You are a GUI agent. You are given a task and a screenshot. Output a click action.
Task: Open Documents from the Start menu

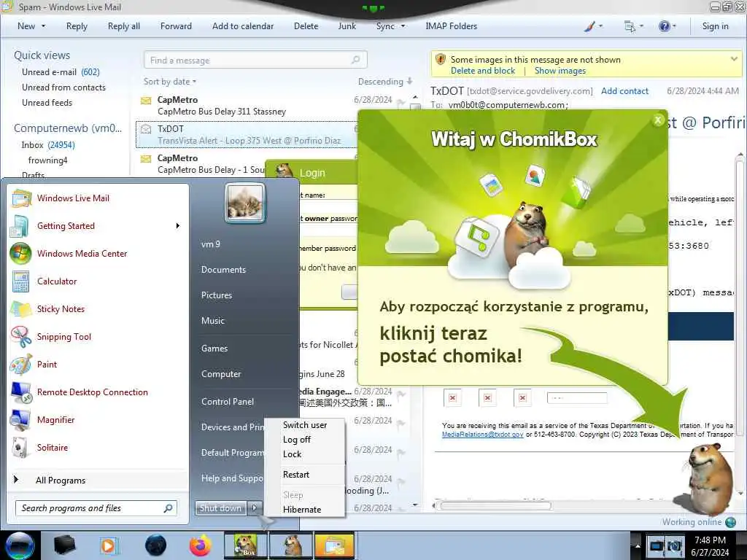point(223,270)
